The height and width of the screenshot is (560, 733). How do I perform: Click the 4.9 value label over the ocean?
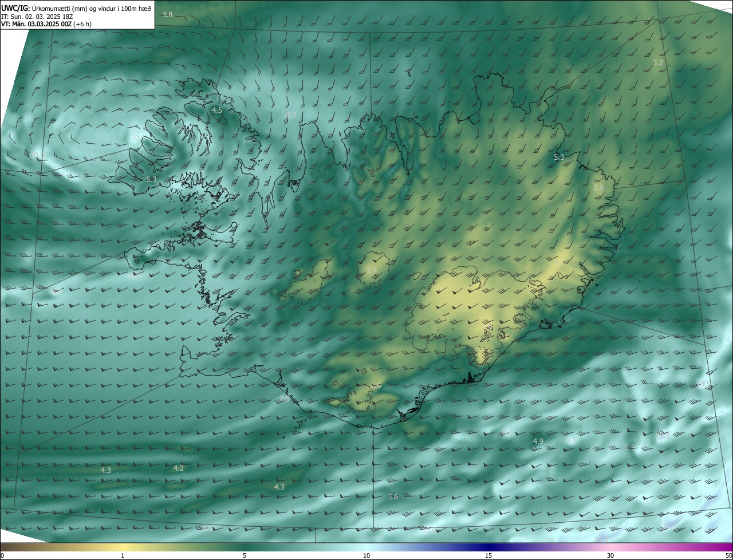(538, 441)
